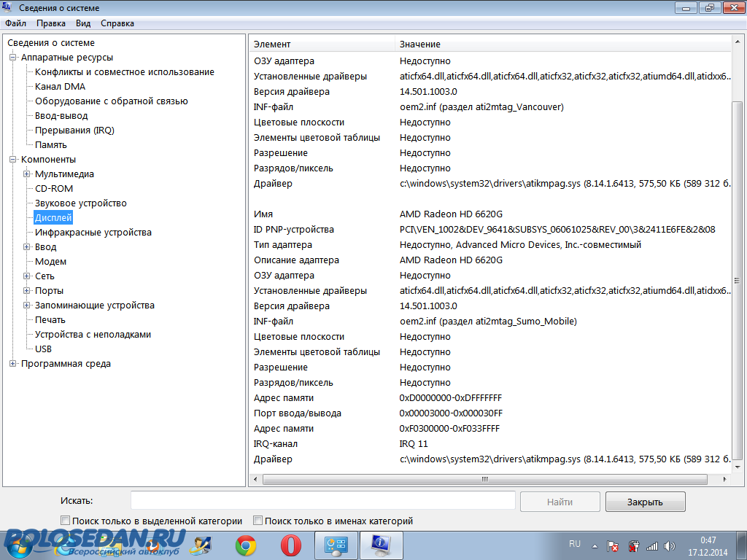Click the Искать search input field
The width and height of the screenshot is (747, 560).
coord(322,501)
